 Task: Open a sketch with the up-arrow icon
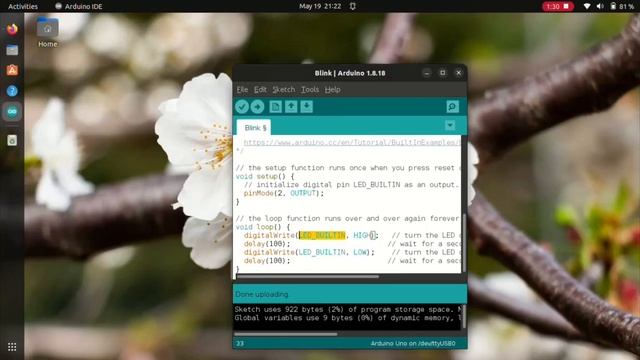(x=291, y=107)
